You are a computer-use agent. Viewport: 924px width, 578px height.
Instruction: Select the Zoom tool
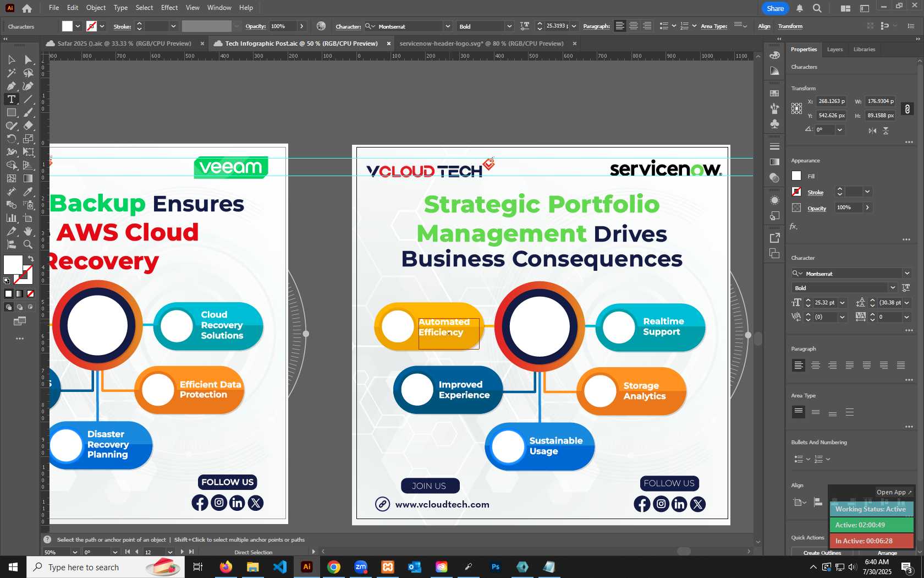coord(28,244)
